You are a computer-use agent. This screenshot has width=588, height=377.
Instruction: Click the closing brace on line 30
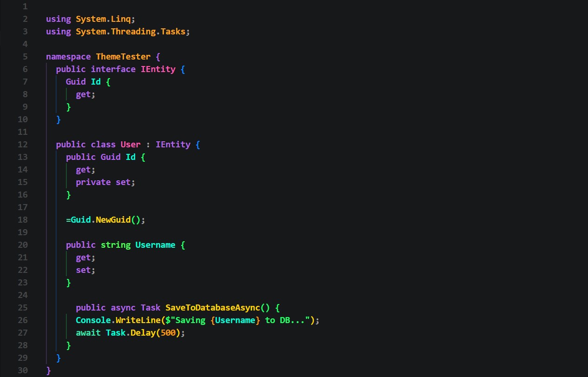[x=48, y=370]
